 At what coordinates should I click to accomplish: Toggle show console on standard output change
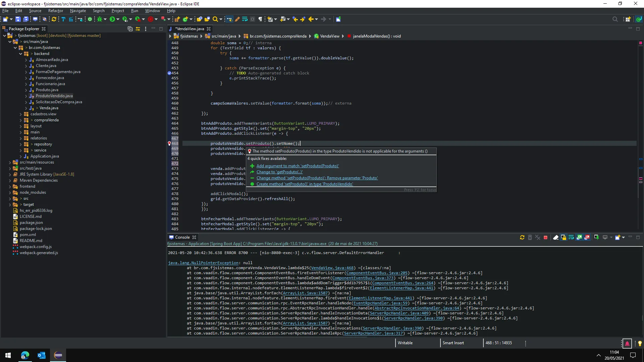point(579,237)
